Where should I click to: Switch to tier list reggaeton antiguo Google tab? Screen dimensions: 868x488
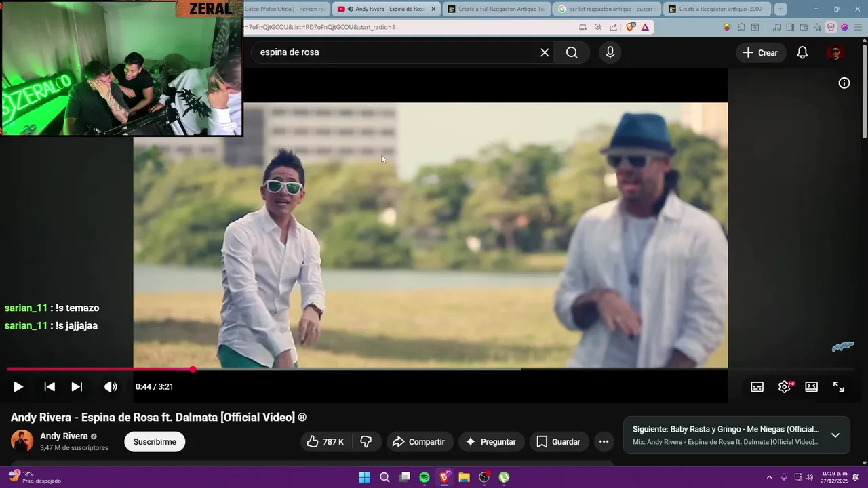pos(607,9)
